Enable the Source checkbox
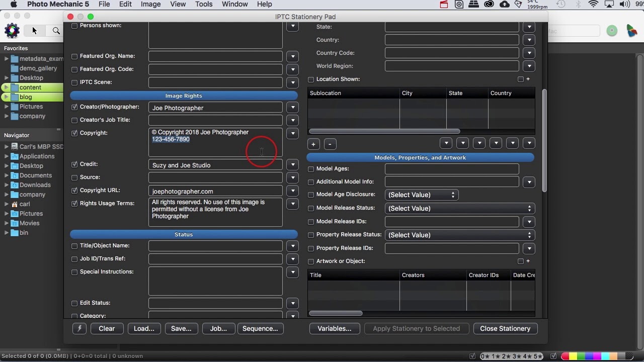Image resolution: width=644 pixels, height=362 pixels. click(x=74, y=177)
